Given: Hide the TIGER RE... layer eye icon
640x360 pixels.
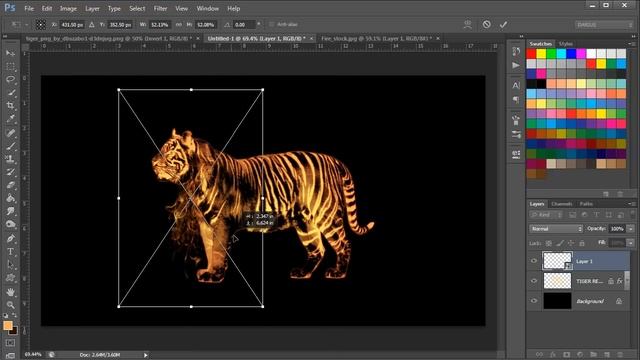Looking at the screenshot, I should click(534, 281).
